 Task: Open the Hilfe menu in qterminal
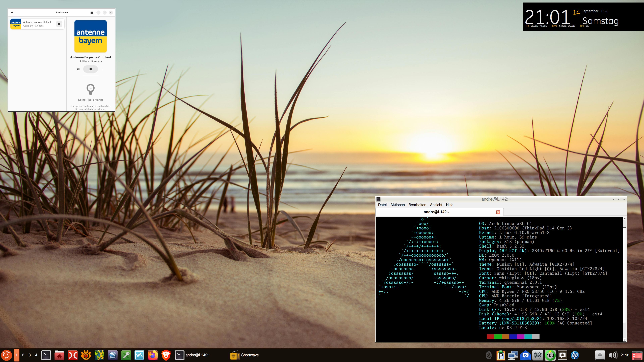click(449, 205)
